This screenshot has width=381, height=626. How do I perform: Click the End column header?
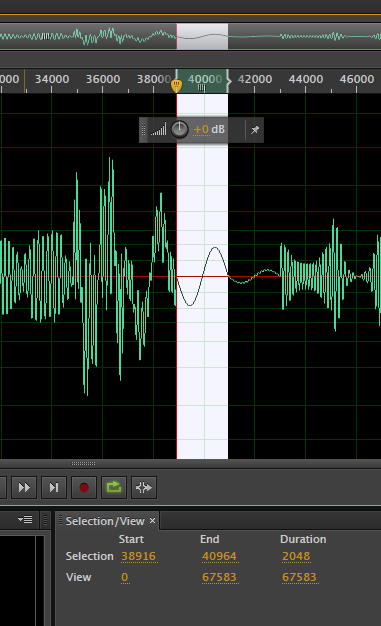click(210, 539)
